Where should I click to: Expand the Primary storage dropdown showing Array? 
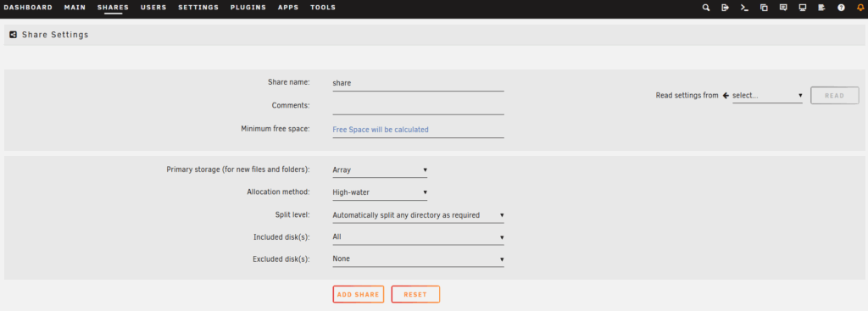click(380, 169)
